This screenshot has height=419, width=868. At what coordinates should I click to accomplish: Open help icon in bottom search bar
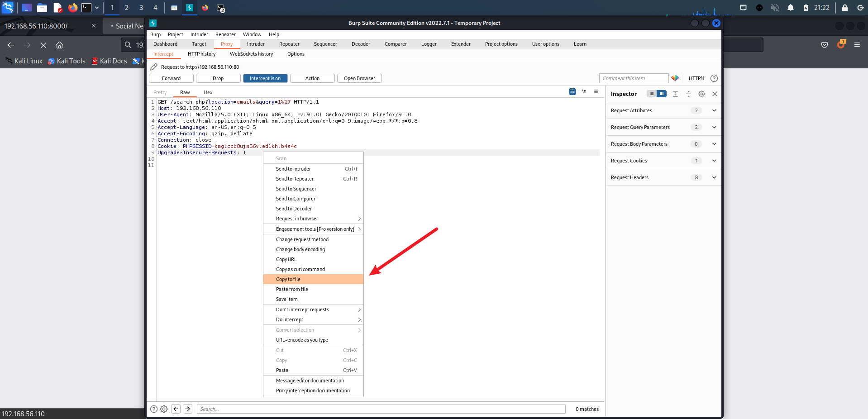[154, 409]
